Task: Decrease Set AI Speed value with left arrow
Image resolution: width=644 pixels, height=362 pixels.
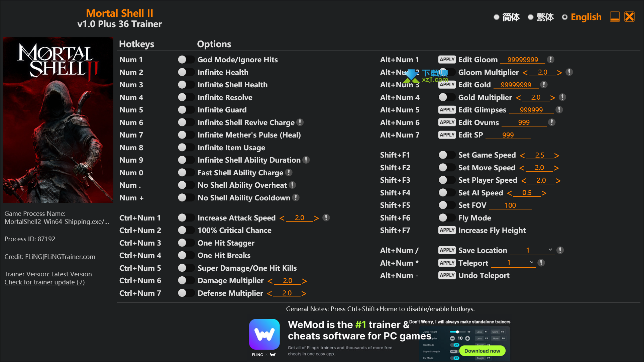Action: [x=510, y=193]
